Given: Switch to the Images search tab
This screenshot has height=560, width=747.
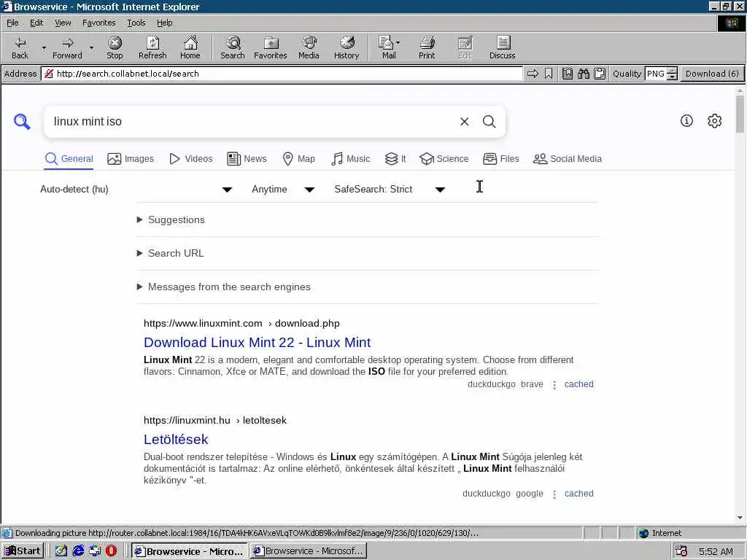Looking at the screenshot, I should tap(131, 158).
